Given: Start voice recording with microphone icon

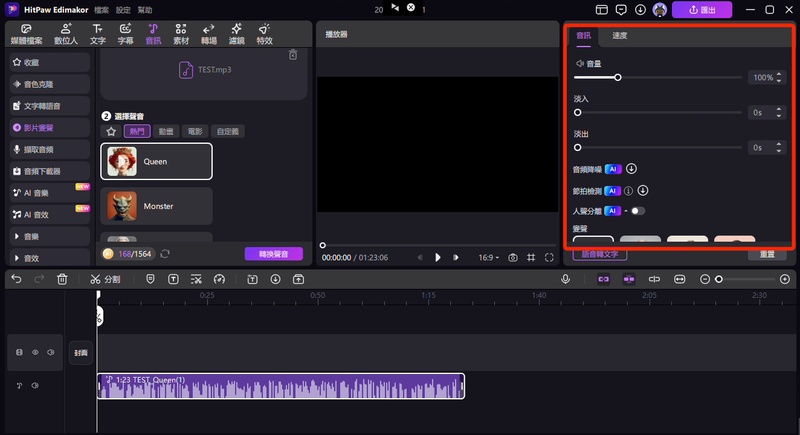Looking at the screenshot, I should (565, 279).
